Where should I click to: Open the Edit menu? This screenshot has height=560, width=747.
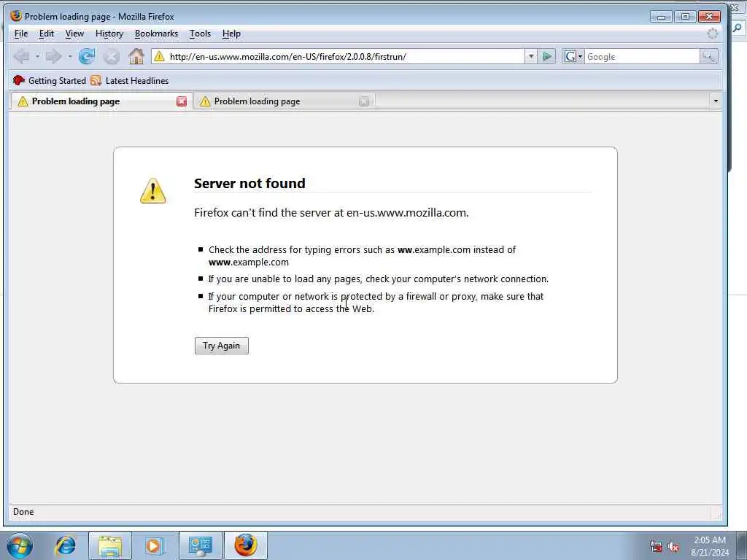46,34
